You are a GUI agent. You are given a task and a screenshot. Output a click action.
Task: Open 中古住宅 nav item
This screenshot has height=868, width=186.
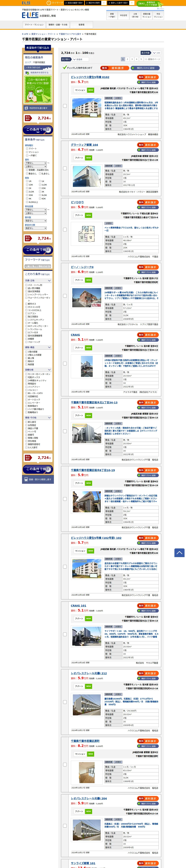pyautogui.click(x=124, y=15)
